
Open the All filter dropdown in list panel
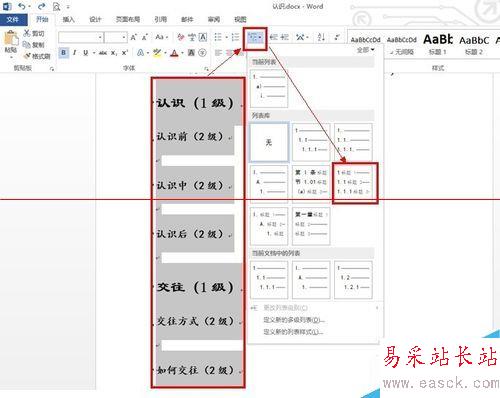coord(365,50)
